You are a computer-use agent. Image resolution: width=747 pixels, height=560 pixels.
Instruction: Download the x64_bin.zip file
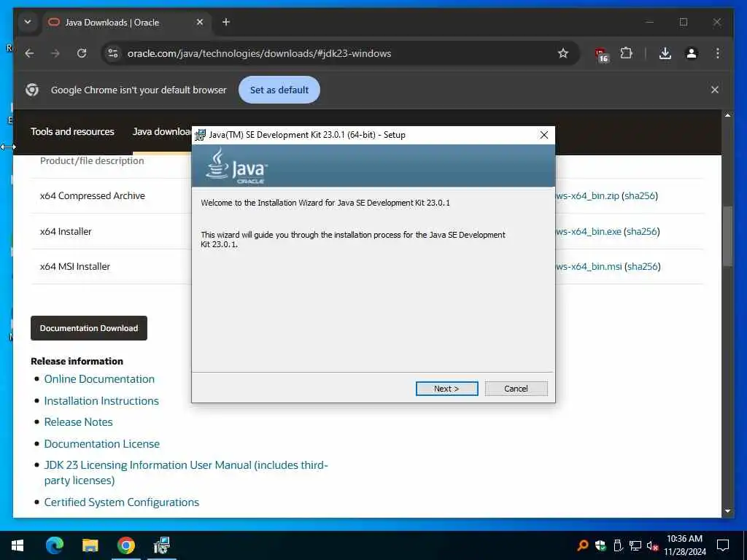point(587,195)
